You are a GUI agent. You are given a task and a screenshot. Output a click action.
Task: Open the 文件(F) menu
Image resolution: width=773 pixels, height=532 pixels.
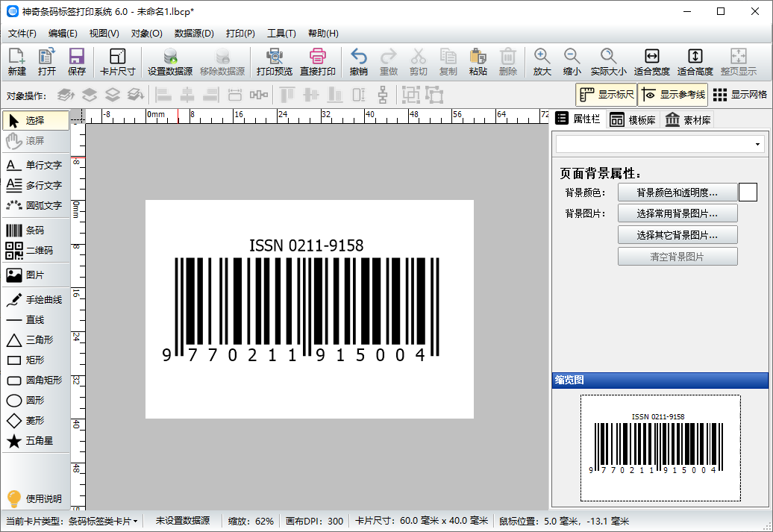(22, 34)
